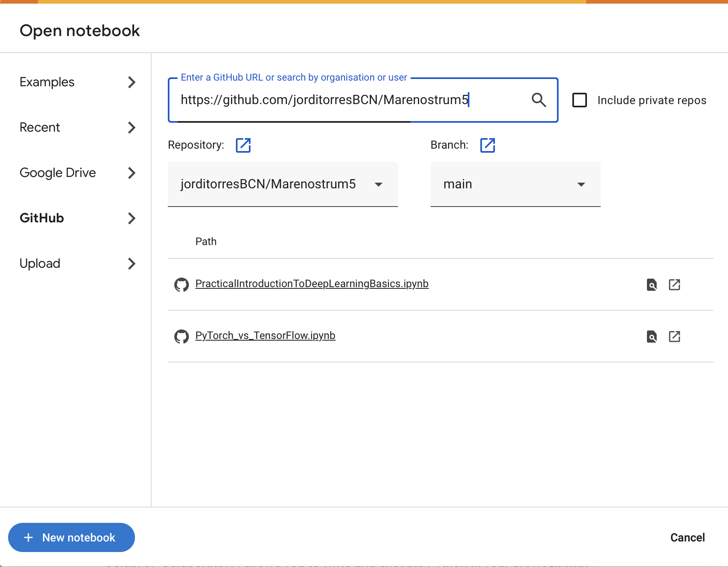The image size is (728, 567).
Task: Cancel the Open notebook dialog
Action: click(x=687, y=537)
